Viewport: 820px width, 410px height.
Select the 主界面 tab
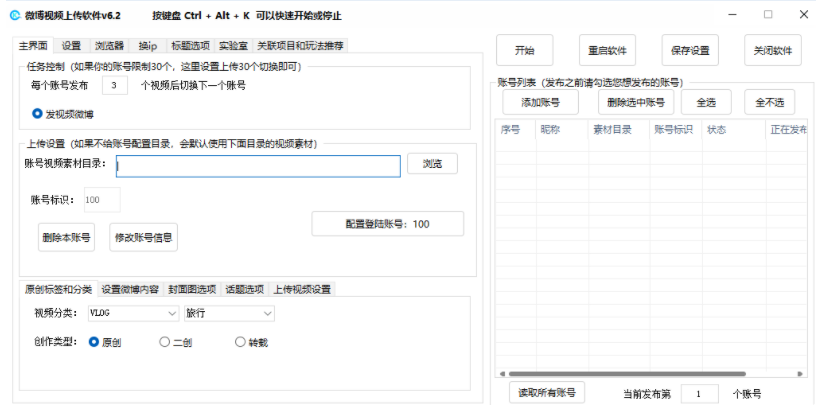[x=33, y=45]
